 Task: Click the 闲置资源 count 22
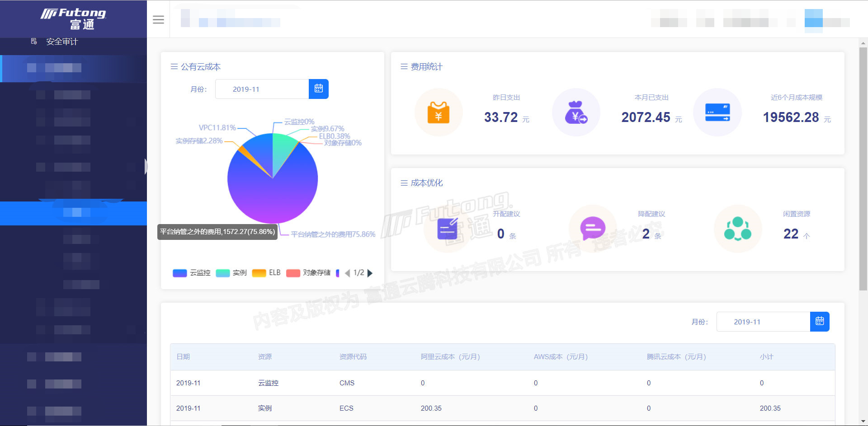click(x=791, y=234)
